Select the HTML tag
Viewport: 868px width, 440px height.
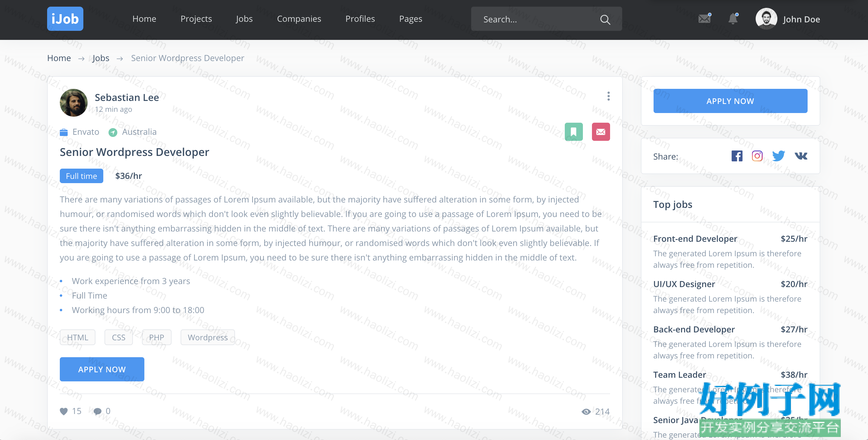(x=78, y=338)
